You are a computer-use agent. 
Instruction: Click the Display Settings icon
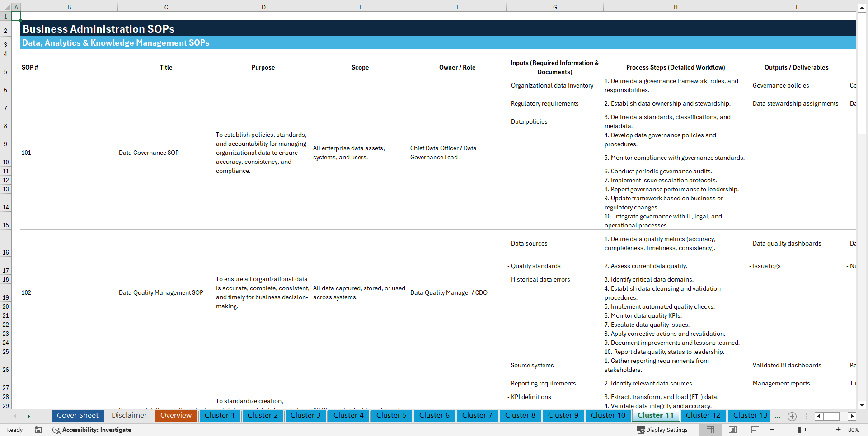click(x=662, y=430)
